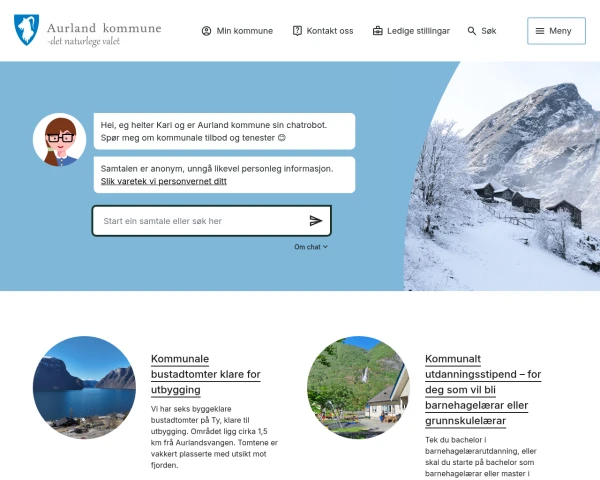Open Kommunalt utdanningsstipend article link
600x480 pixels.
(483, 390)
